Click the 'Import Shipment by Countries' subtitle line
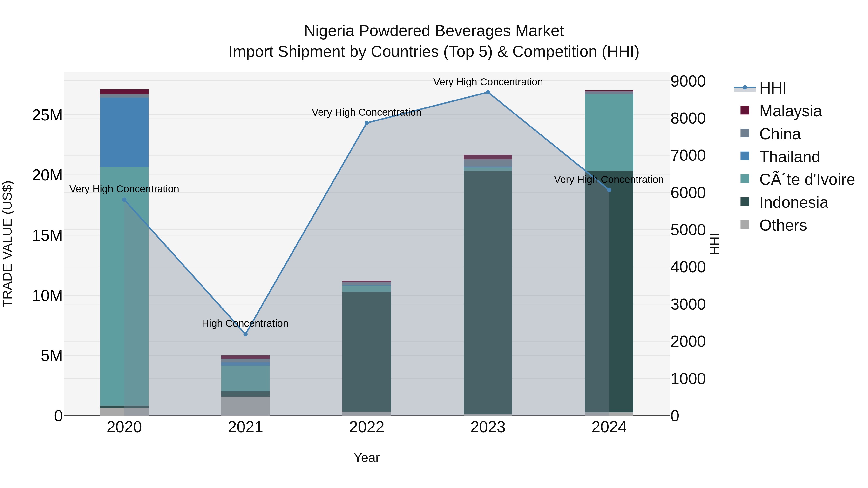Image resolution: width=868 pixels, height=488 pixels. point(434,52)
